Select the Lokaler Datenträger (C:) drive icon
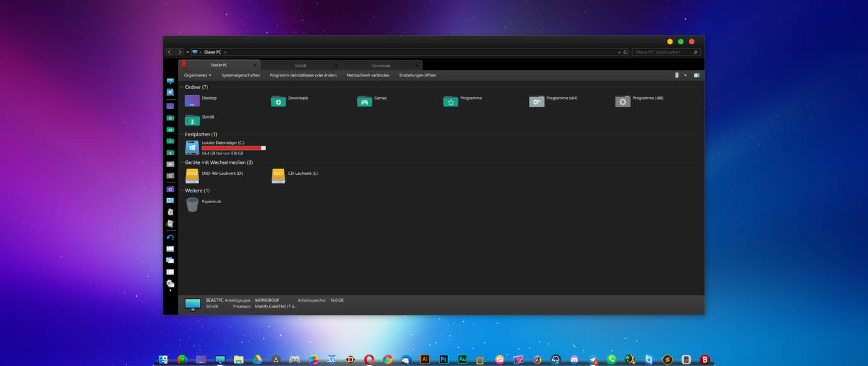 pos(192,148)
